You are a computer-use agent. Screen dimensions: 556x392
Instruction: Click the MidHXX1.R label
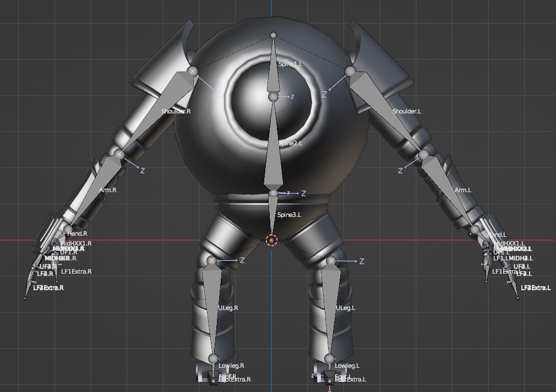tap(76, 243)
